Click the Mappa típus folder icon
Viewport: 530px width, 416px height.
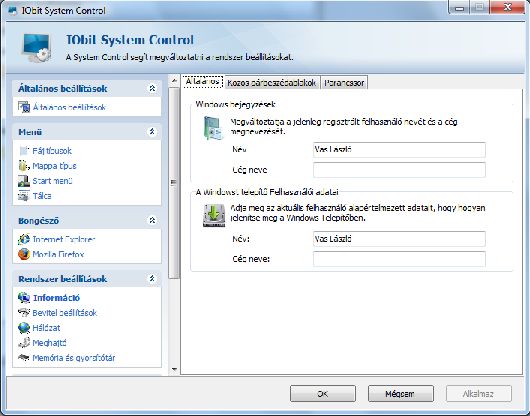pyautogui.click(x=24, y=166)
